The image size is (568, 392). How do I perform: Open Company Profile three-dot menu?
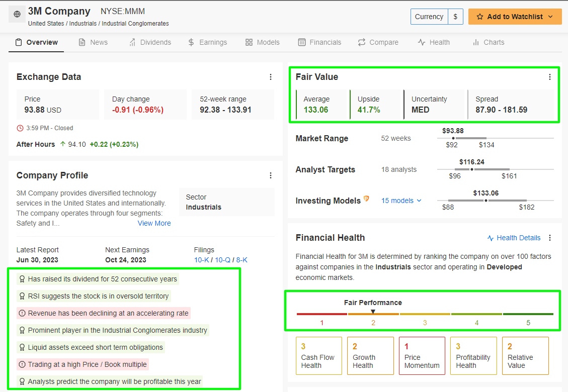coord(270,175)
